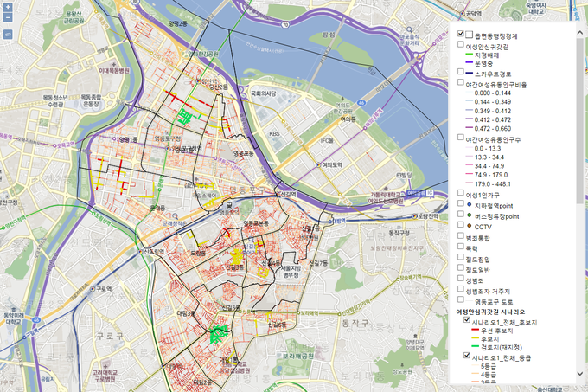
Task: Click the red 우선 후보지 legend swatch
Action: [475, 330]
